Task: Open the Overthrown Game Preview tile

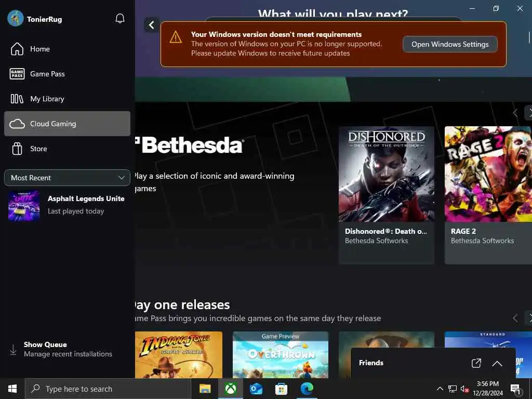Action: [281, 354]
